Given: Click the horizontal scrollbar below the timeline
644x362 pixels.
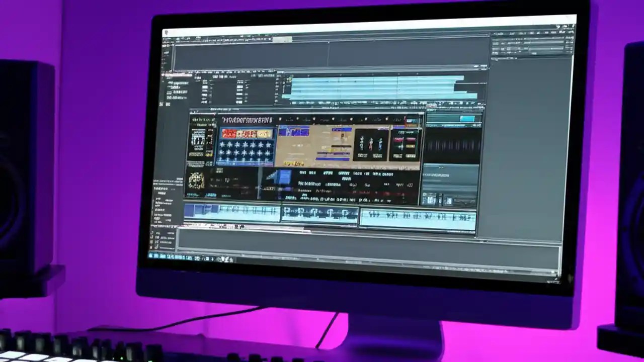Looking at the screenshot, I should point(327,233).
